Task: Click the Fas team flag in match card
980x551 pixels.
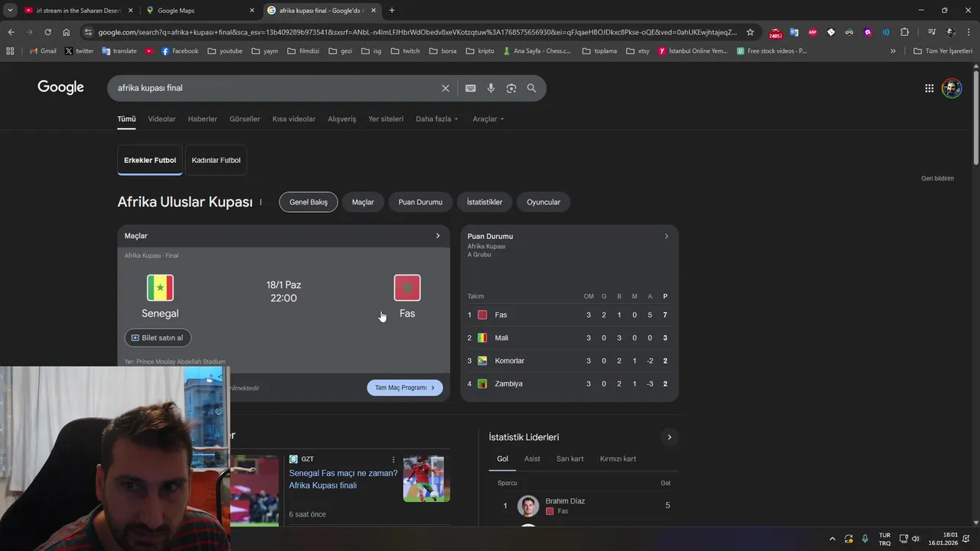Action: [407, 288]
